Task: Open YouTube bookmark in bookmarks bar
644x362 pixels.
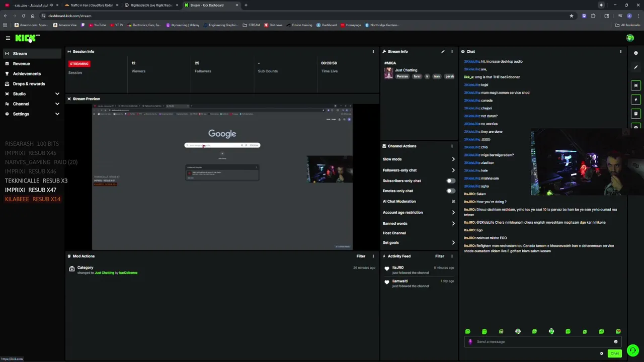Action: tap(97, 25)
